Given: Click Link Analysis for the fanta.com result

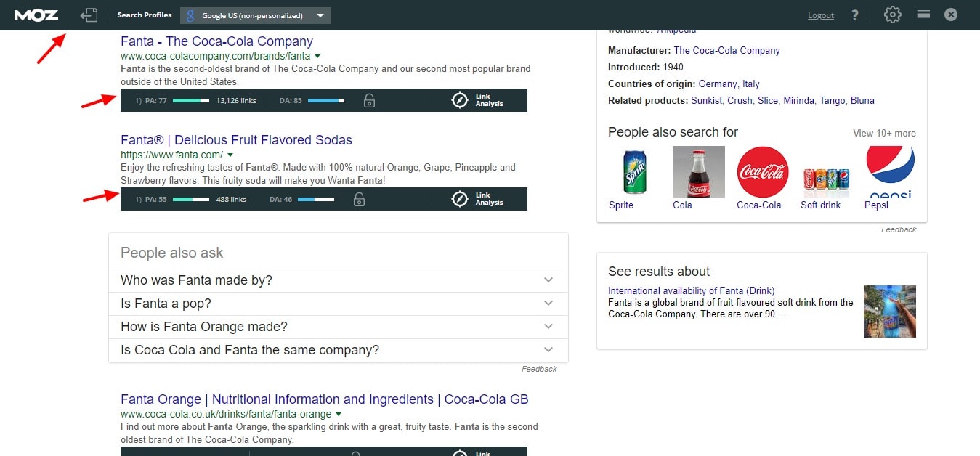Looking at the screenshot, I should click(478, 199).
